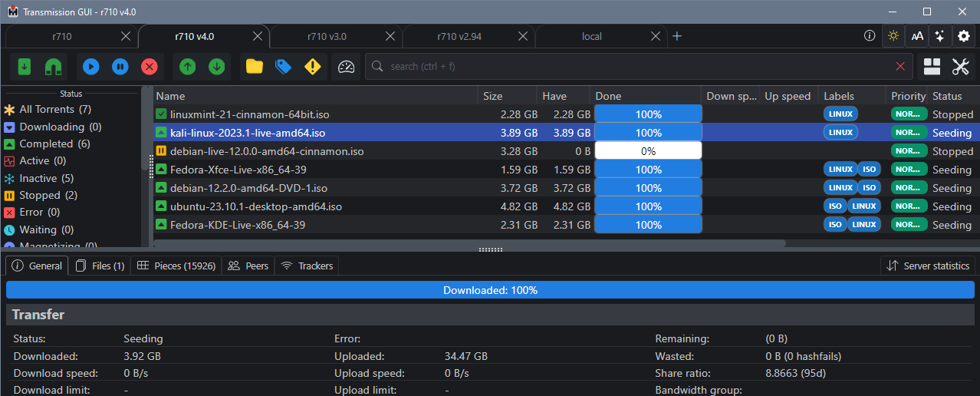Move torrent down in queue

point(216,67)
